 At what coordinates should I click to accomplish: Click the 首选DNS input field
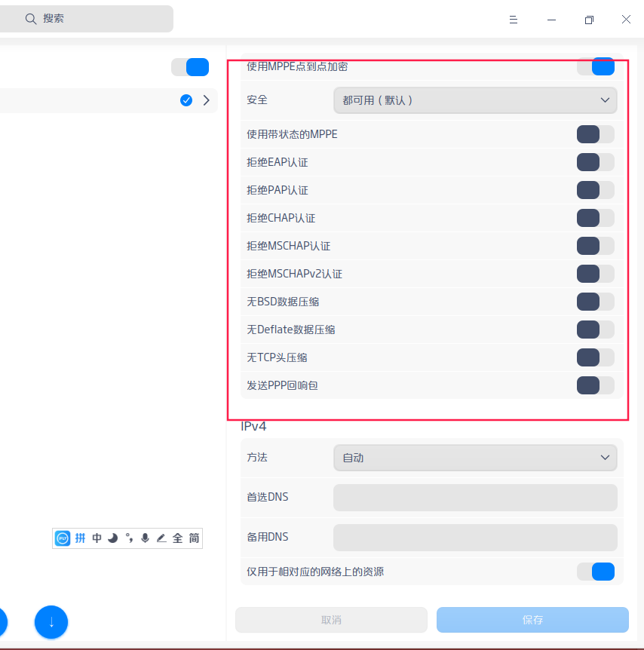[475, 498]
